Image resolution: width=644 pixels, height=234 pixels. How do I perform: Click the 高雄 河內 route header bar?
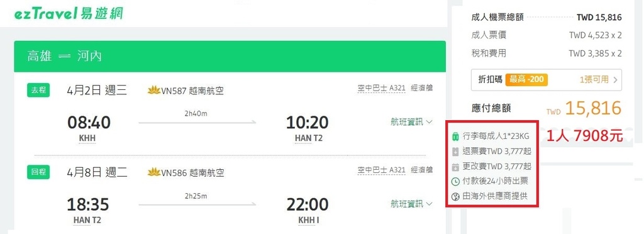pyautogui.click(x=230, y=56)
